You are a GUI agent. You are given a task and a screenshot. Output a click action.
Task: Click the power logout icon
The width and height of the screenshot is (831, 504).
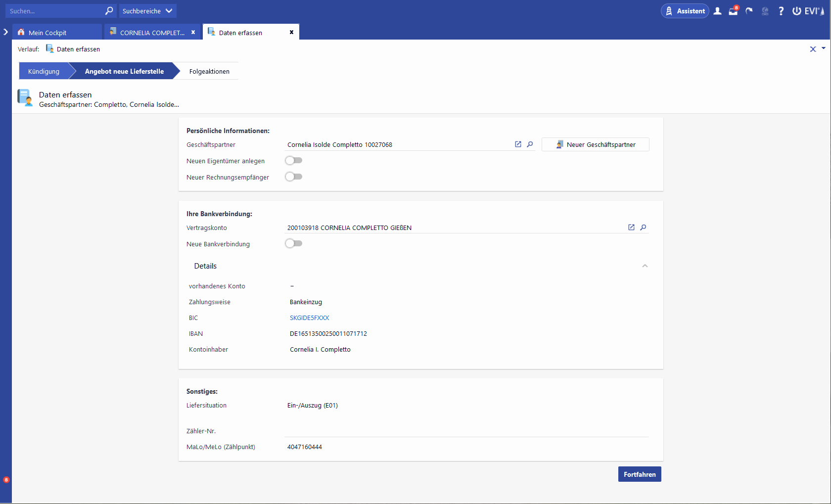coord(796,11)
